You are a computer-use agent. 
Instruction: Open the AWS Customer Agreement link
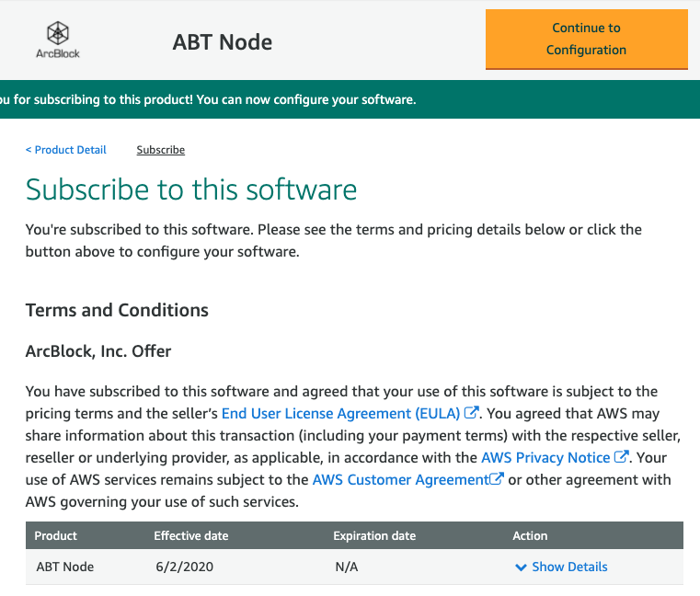click(x=399, y=479)
